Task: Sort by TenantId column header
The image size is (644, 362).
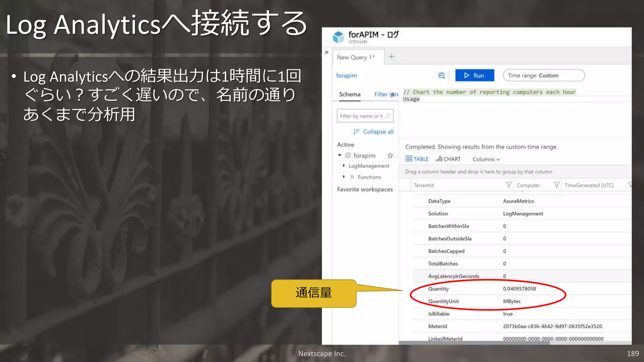Action: [424, 185]
